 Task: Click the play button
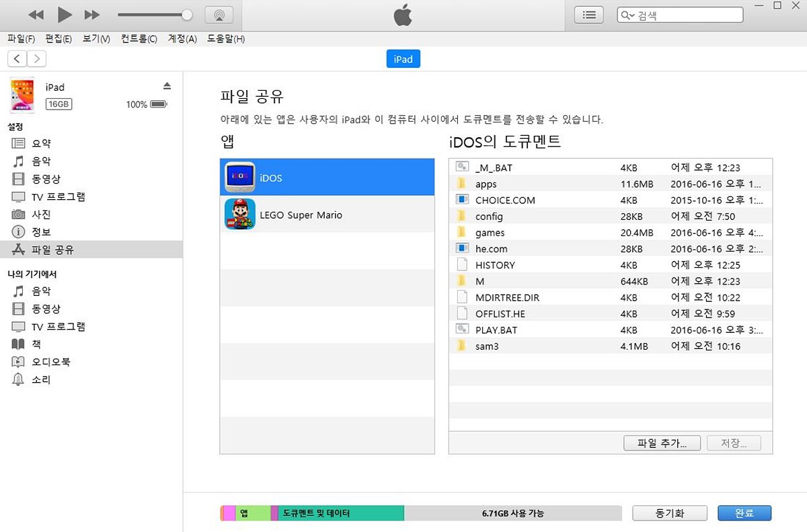[65, 14]
